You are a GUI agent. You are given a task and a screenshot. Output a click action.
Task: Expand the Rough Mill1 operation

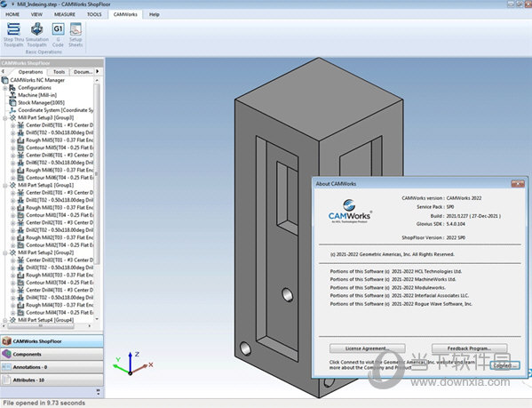(x=13, y=208)
